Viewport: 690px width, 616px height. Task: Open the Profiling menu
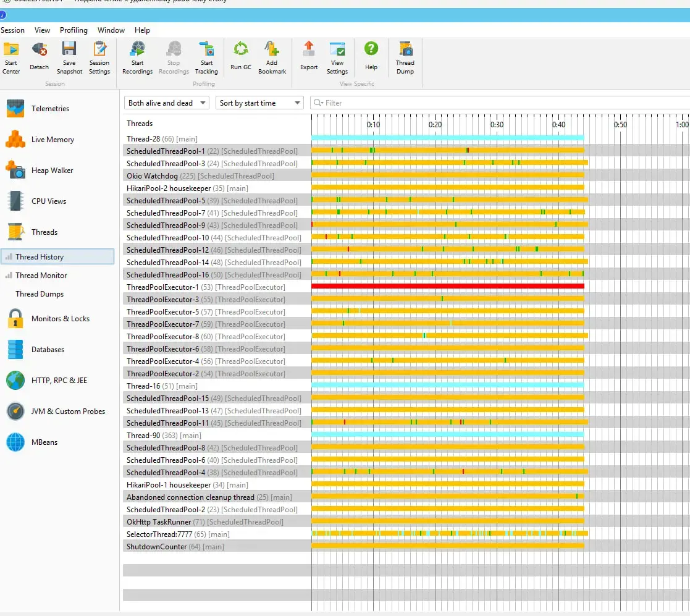74,30
